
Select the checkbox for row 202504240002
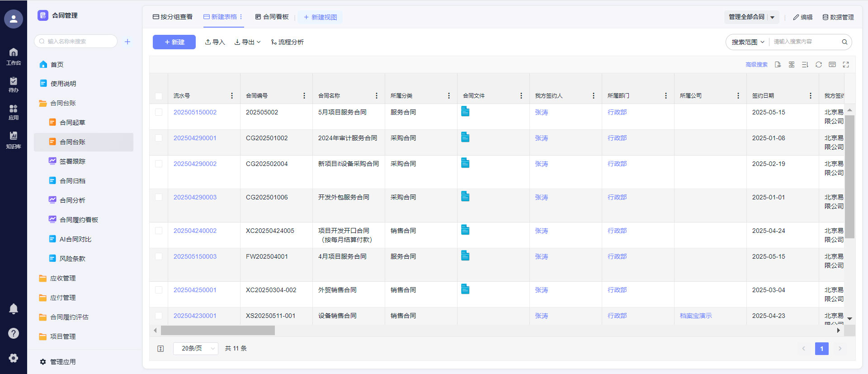[x=159, y=231]
